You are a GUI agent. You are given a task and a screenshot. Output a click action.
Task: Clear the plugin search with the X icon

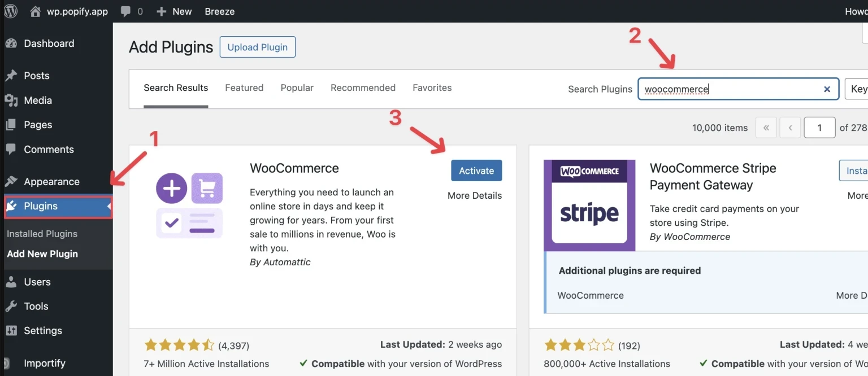click(827, 89)
